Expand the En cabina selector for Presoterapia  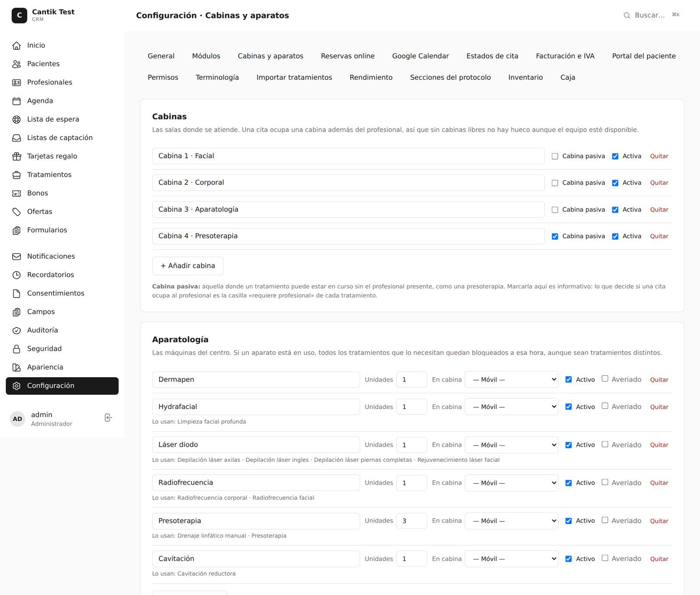(x=511, y=521)
